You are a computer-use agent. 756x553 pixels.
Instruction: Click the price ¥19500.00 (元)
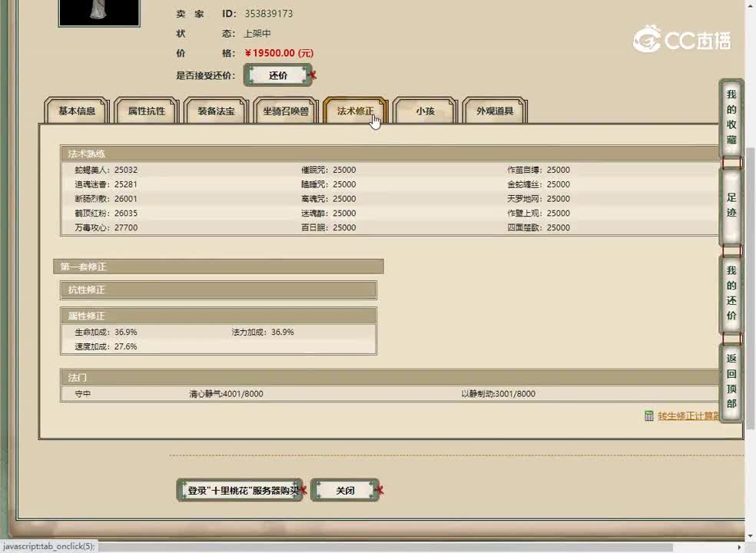279,53
